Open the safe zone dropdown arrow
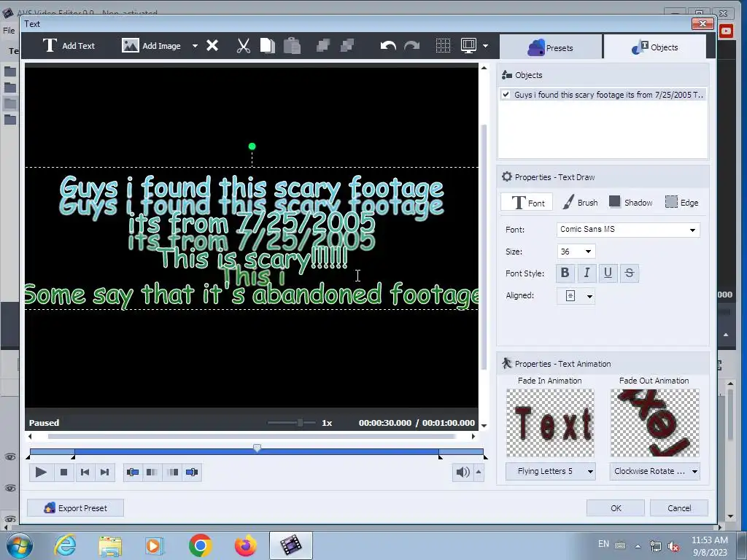Image resolution: width=747 pixels, height=560 pixels. (x=485, y=46)
